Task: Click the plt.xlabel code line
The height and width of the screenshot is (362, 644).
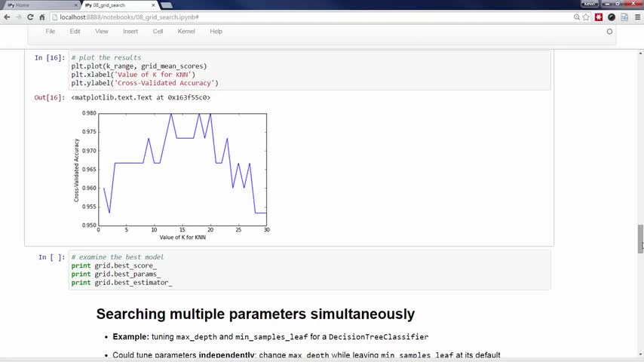Action: tap(133, 75)
